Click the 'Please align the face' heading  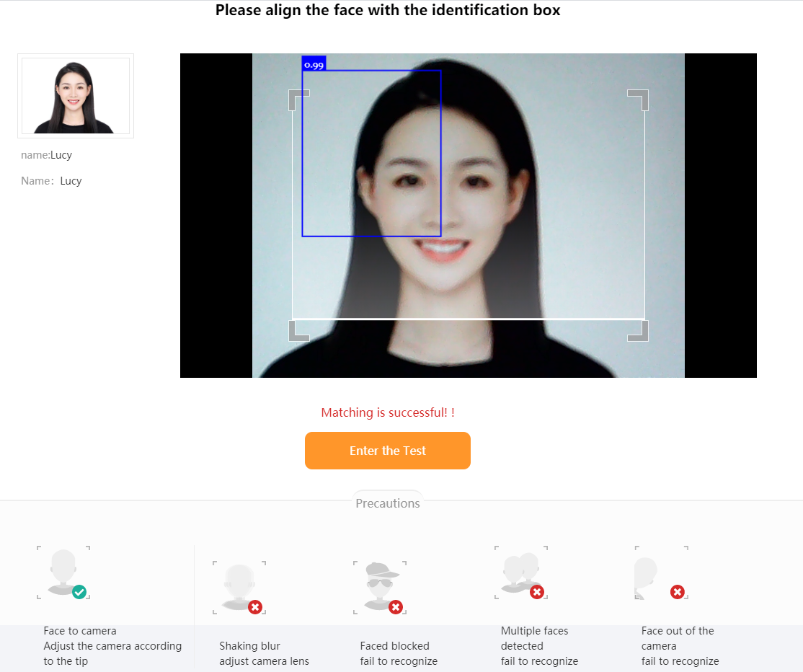pos(388,10)
